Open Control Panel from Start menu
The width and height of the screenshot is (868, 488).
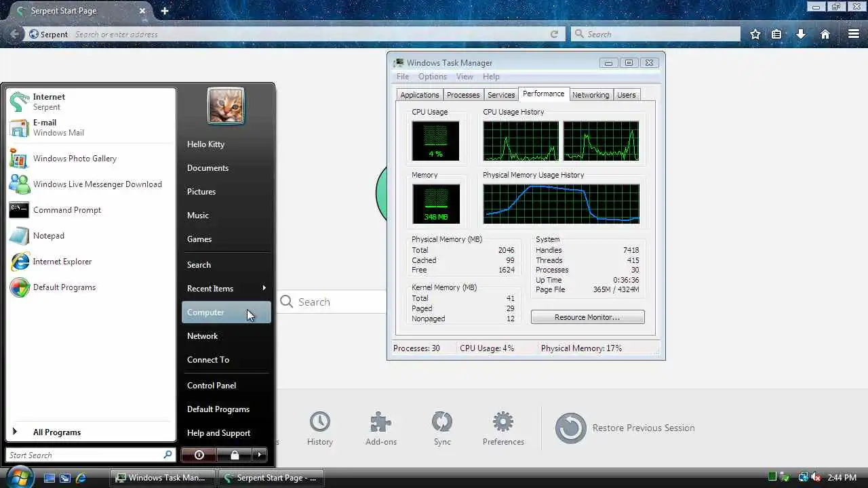coord(226,386)
